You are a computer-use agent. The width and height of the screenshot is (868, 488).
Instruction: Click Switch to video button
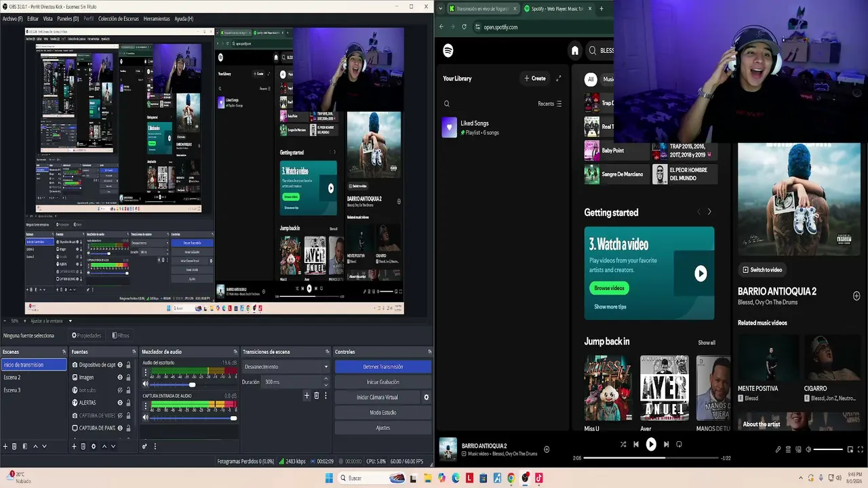tap(762, 270)
